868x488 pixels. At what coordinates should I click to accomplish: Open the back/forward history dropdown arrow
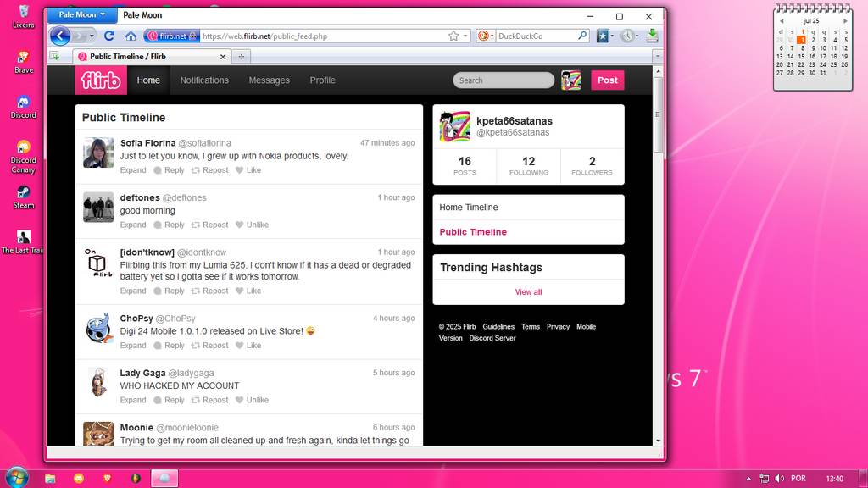[x=92, y=36]
